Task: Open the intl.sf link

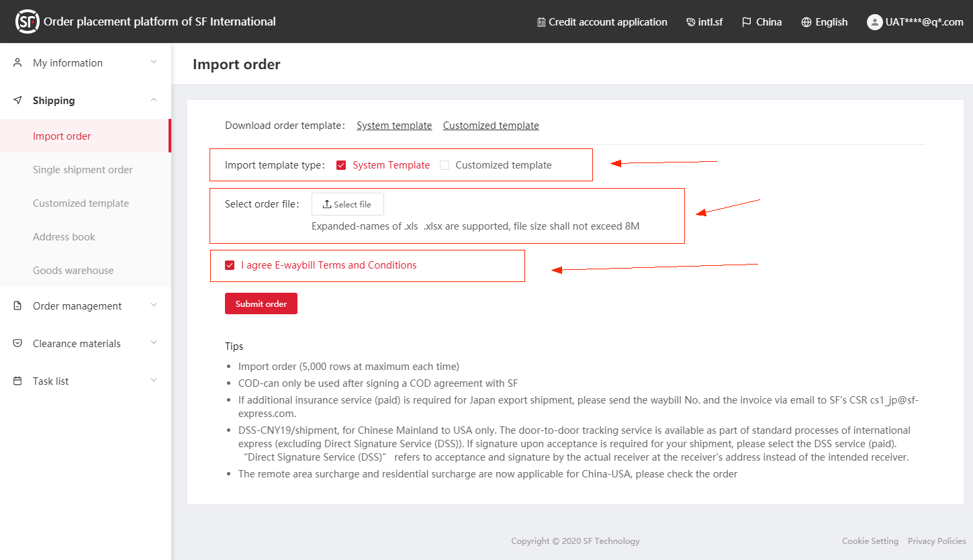Action: (704, 22)
